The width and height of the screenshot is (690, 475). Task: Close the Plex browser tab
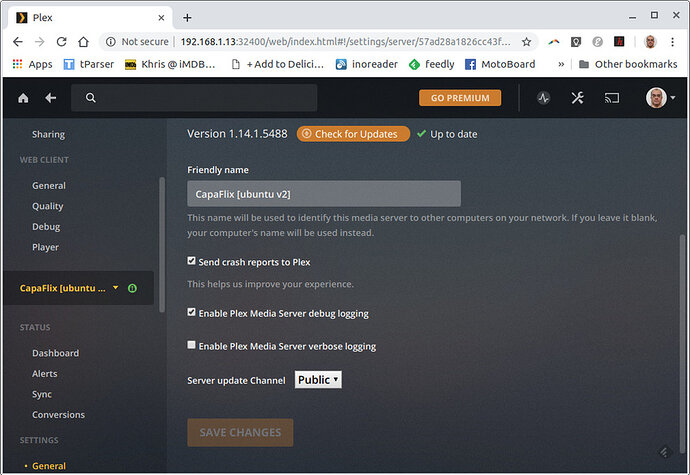[x=161, y=18]
